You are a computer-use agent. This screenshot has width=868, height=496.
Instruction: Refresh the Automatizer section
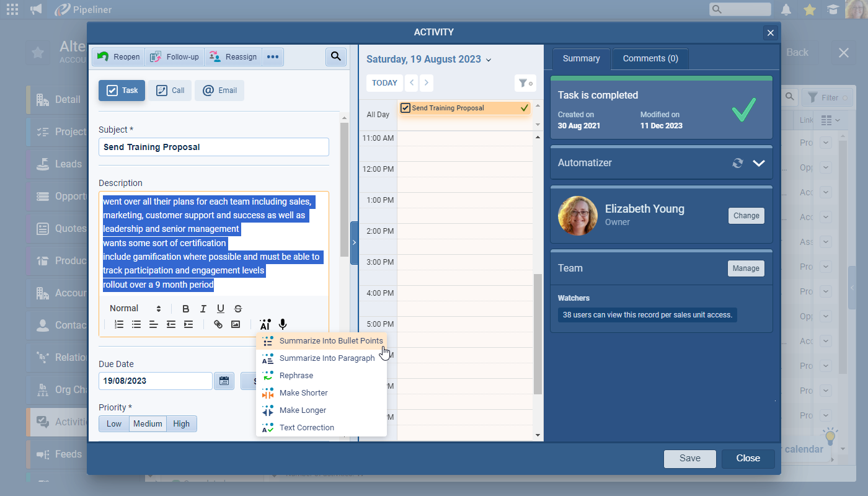[737, 163]
